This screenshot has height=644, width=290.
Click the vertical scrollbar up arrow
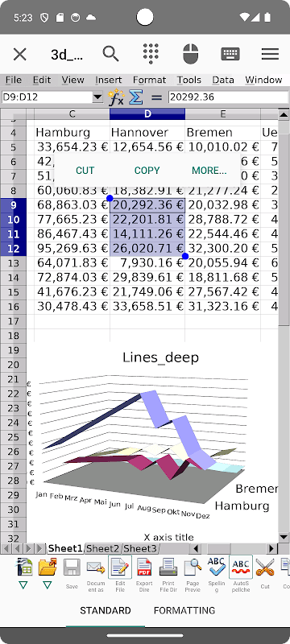[284, 114]
